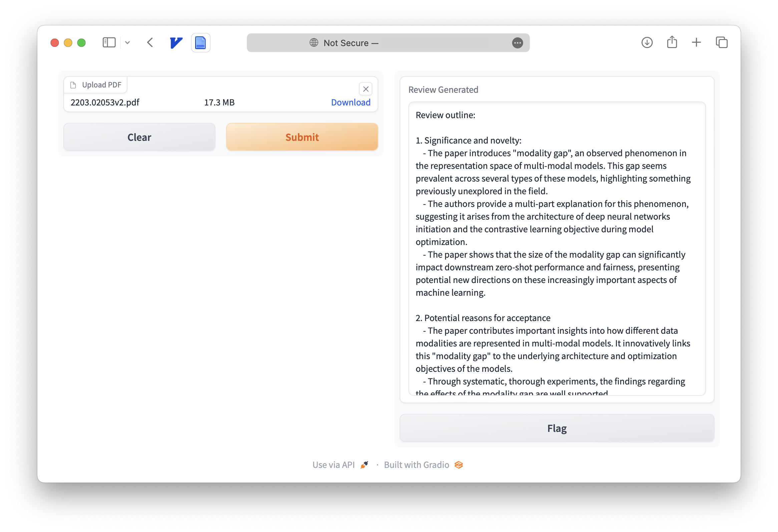Screen dimensions: 778x532
Task: Select the Flag button
Action: [556, 428]
